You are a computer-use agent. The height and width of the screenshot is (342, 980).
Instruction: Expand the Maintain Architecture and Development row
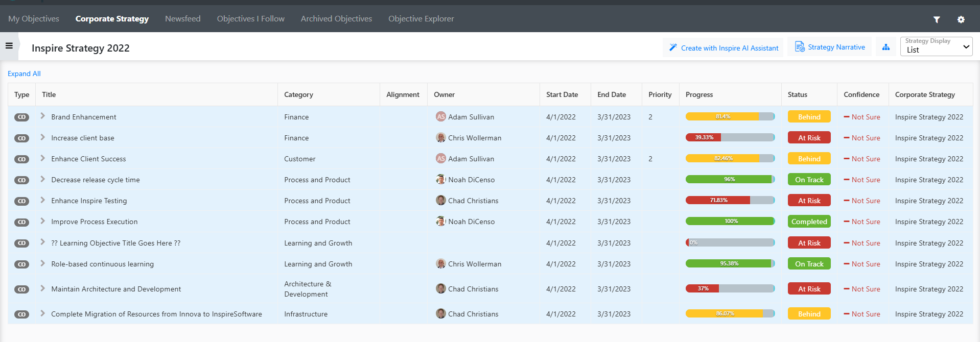click(x=43, y=288)
